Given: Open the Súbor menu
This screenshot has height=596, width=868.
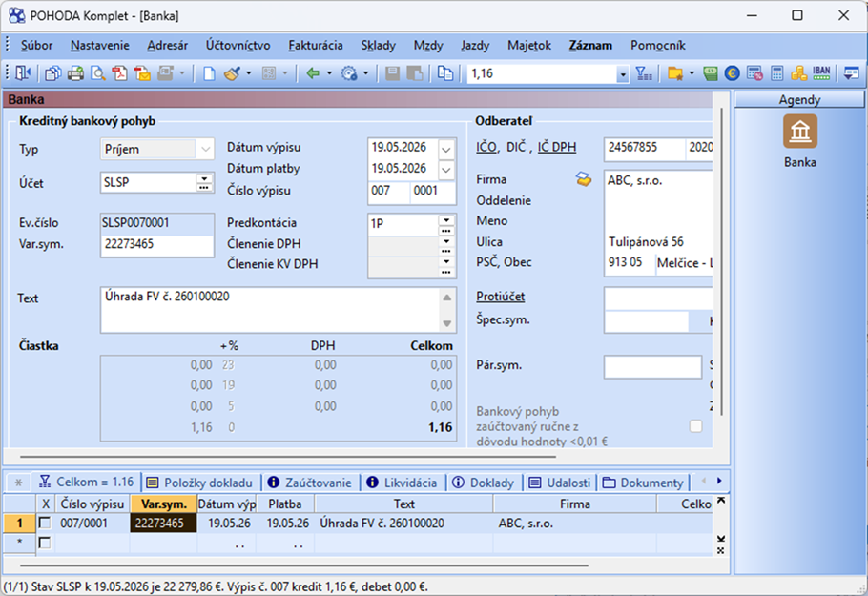Looking at the screenshot, I should click(36, 46).
